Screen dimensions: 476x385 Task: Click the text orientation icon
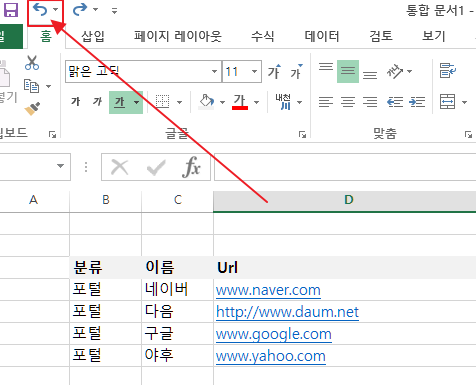click(395, 71)
